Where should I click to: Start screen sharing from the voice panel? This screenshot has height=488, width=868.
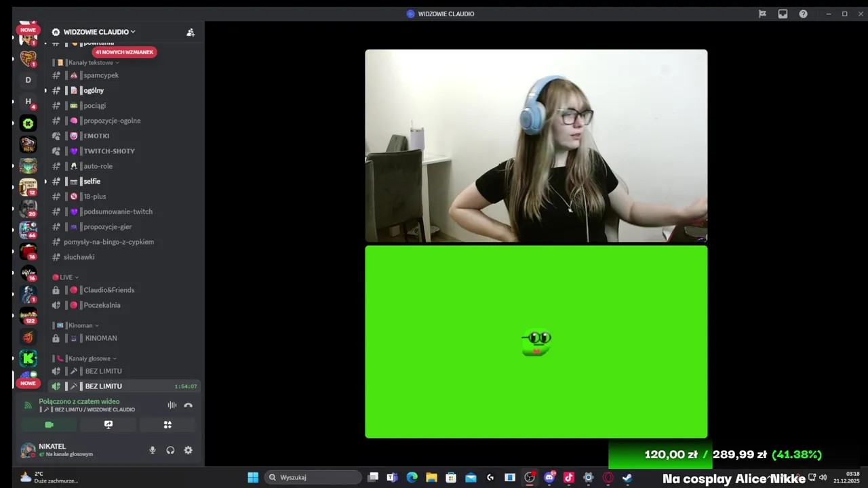coord(108,425)
